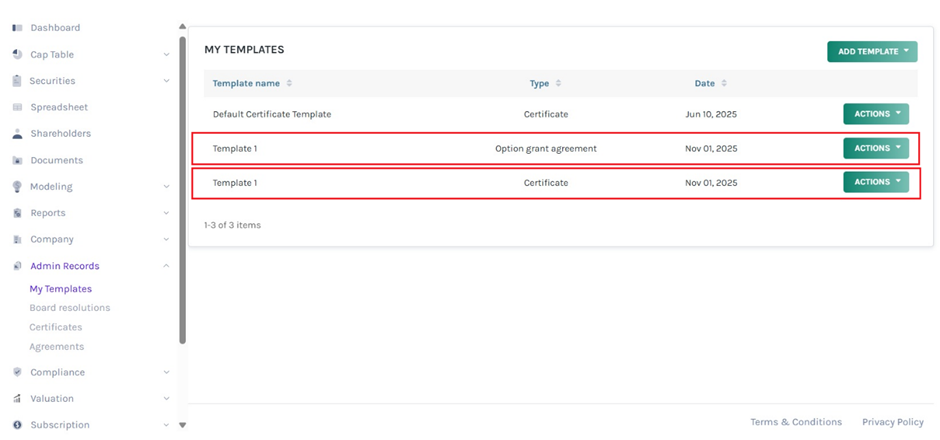Click the Modeling lightbulb icon
Screen dimensions: 940x440
pos(17,186)
